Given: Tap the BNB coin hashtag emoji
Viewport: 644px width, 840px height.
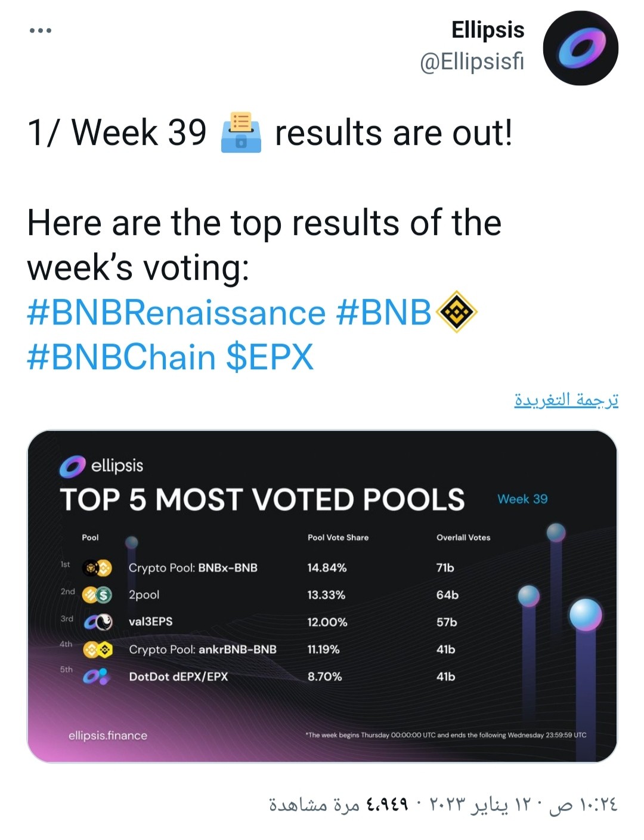Looking at the screenshot, I should click(x=456, y=311).
